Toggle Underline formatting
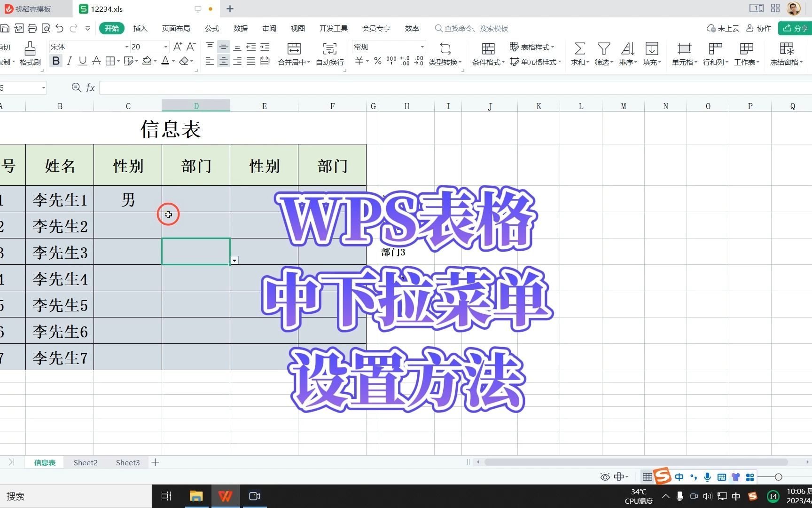The height and width of the screenshot is (508, 812). (83, 61)
